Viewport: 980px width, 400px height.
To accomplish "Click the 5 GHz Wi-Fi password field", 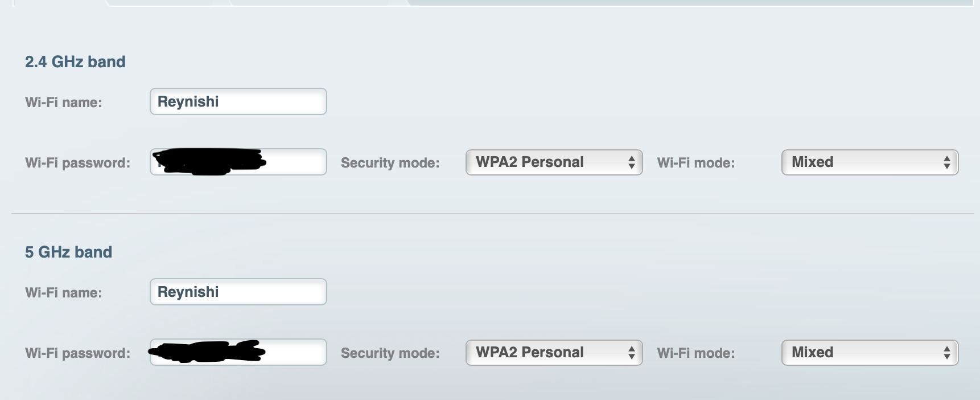I will pos(238,352).
